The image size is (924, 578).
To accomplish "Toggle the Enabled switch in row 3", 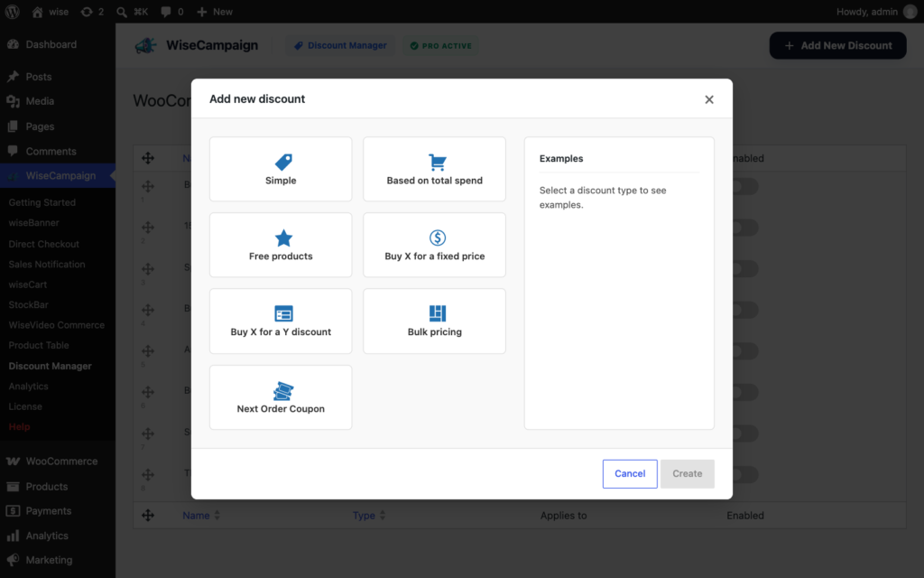I will [x=744, y=269].
